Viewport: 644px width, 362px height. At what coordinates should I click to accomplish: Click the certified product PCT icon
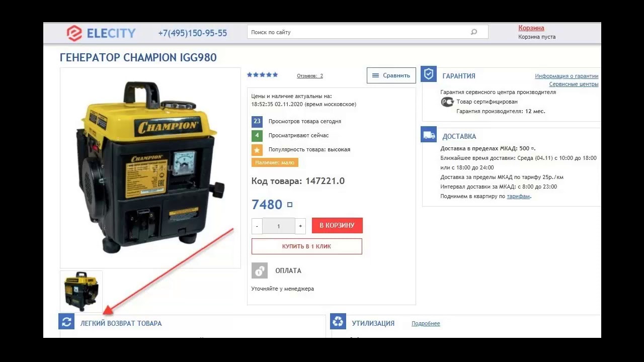pyautogui.click(x=447, y=102)
